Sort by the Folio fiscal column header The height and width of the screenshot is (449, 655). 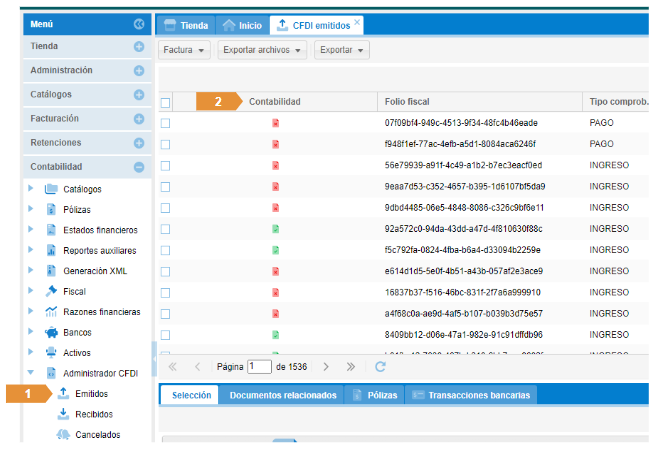coord(407,102)
